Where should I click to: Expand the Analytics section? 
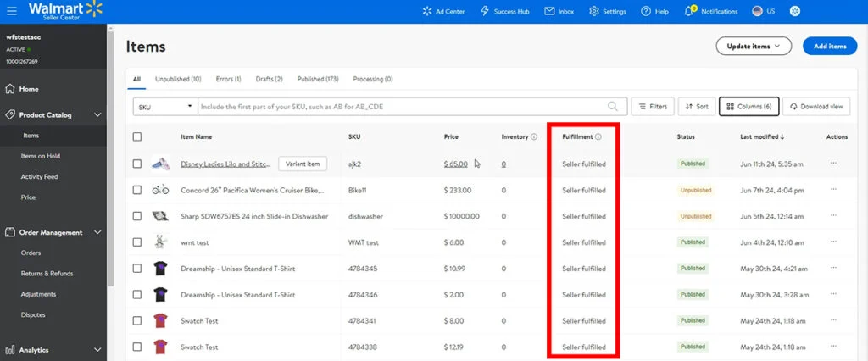tap(97, 350)
